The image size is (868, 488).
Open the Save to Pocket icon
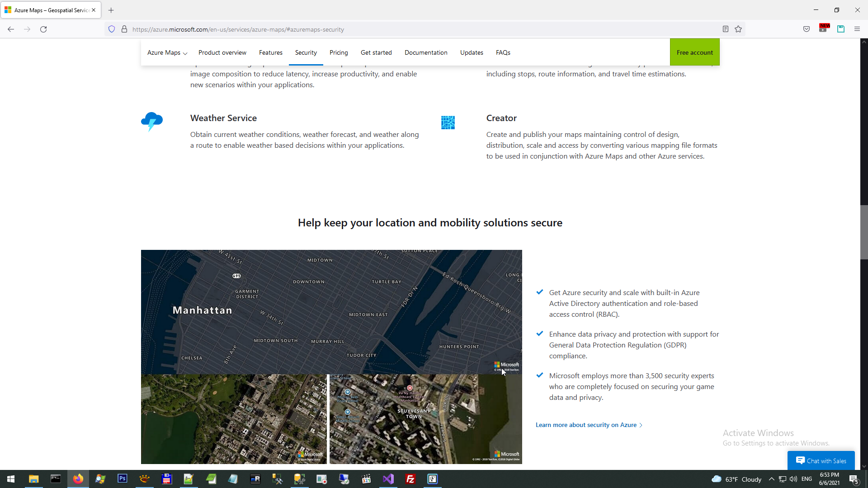pyautogui.click(x=806, y=29)
